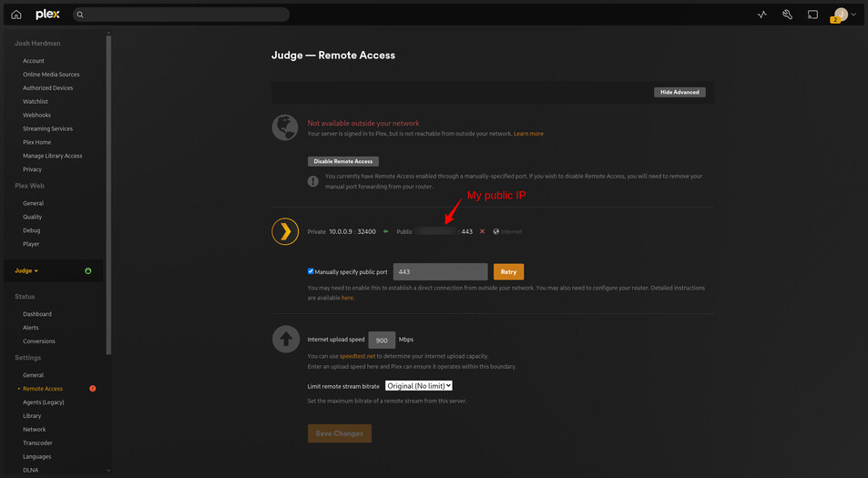This screenshot has width=868, height=478.
Task: Open Settings wrench icon
Action: (787, 15)
